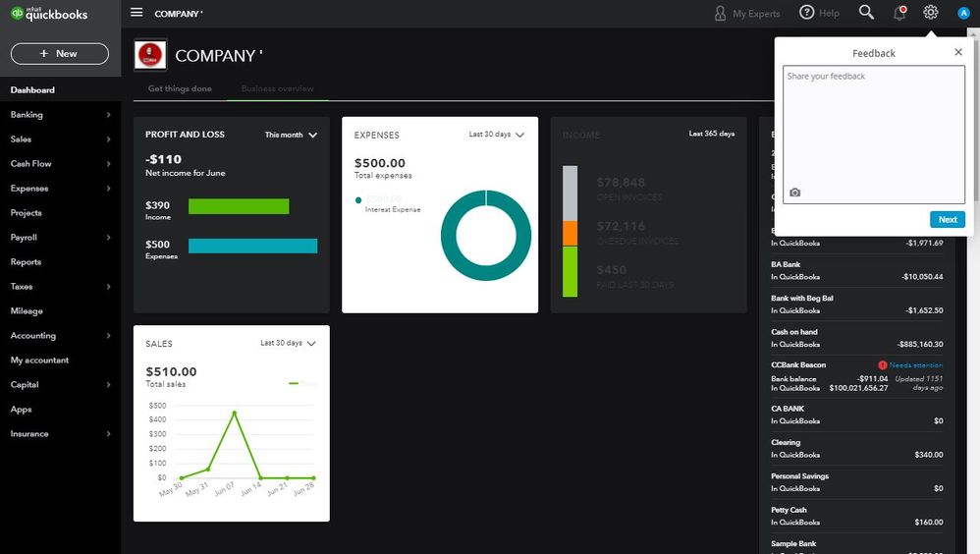
Task: Click the sales chart peak point
Action: click(235, 413)
